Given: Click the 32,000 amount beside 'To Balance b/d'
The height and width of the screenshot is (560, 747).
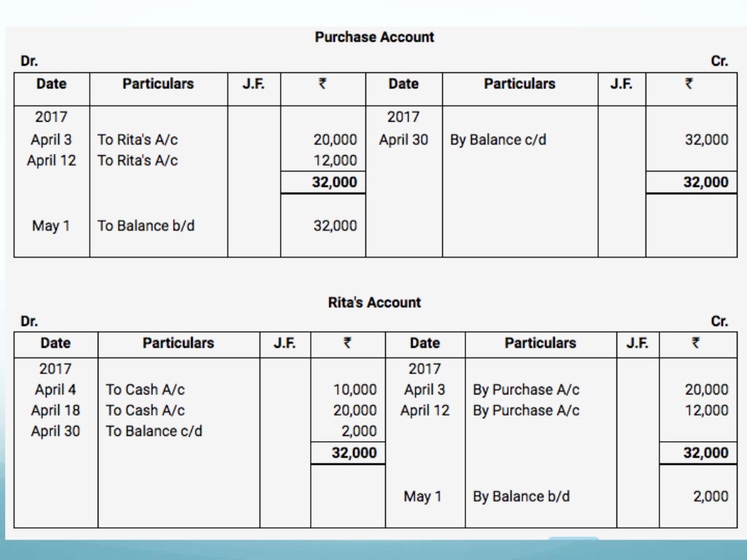Looking at the screenshot, I should [x=336, y=226].
